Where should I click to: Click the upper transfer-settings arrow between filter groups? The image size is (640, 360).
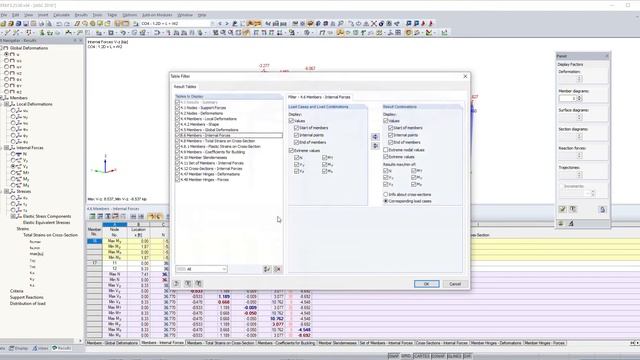point(376,137)
